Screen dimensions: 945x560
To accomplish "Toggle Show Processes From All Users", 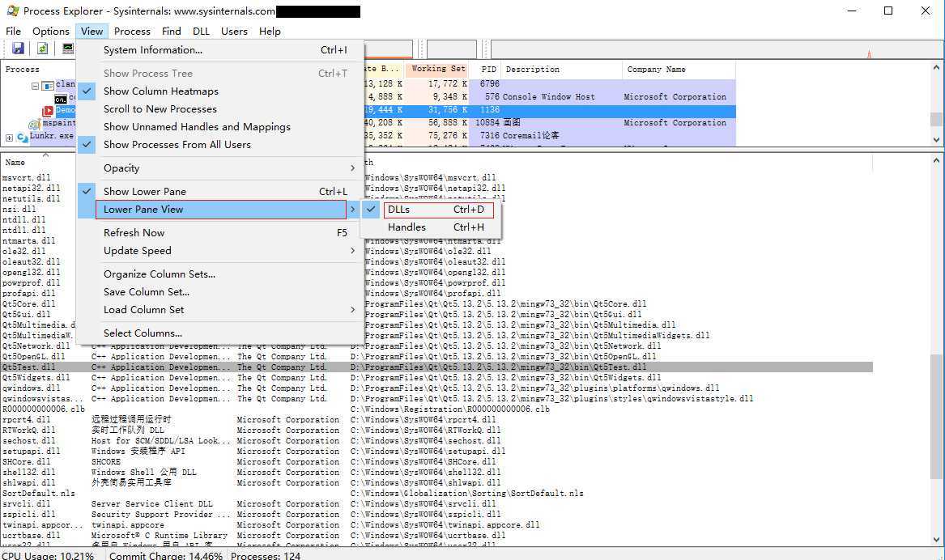I will 220,145.
